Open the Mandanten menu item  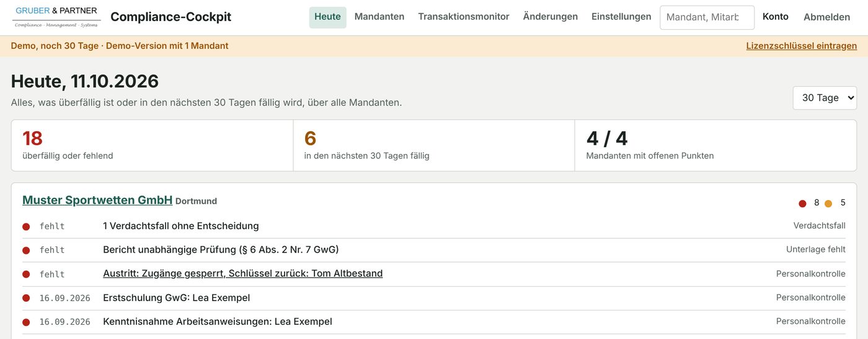[x=379, y=17]
